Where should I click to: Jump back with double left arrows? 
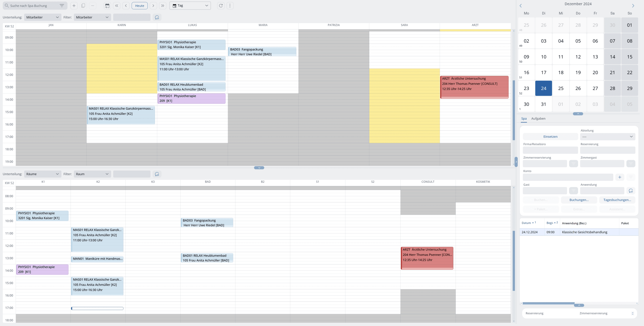click(116, 6)
